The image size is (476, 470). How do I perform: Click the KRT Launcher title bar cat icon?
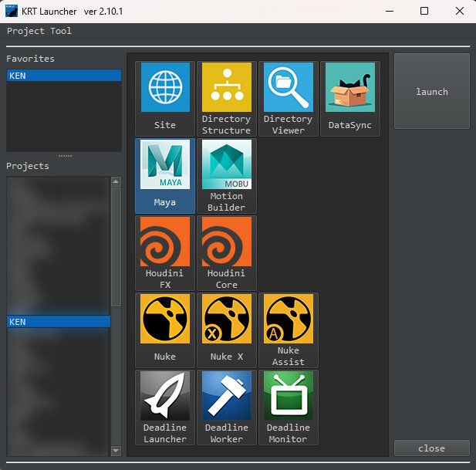click(x=12, y=12)
